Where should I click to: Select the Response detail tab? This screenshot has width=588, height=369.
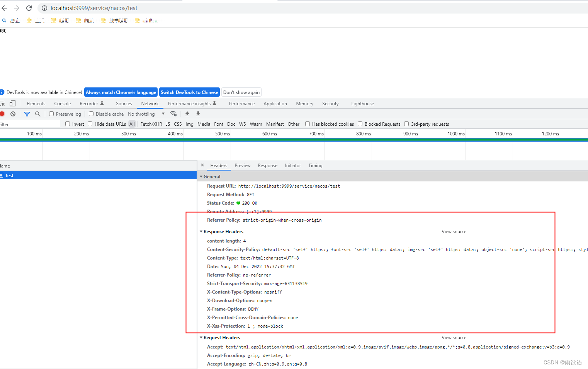(268, 166)
